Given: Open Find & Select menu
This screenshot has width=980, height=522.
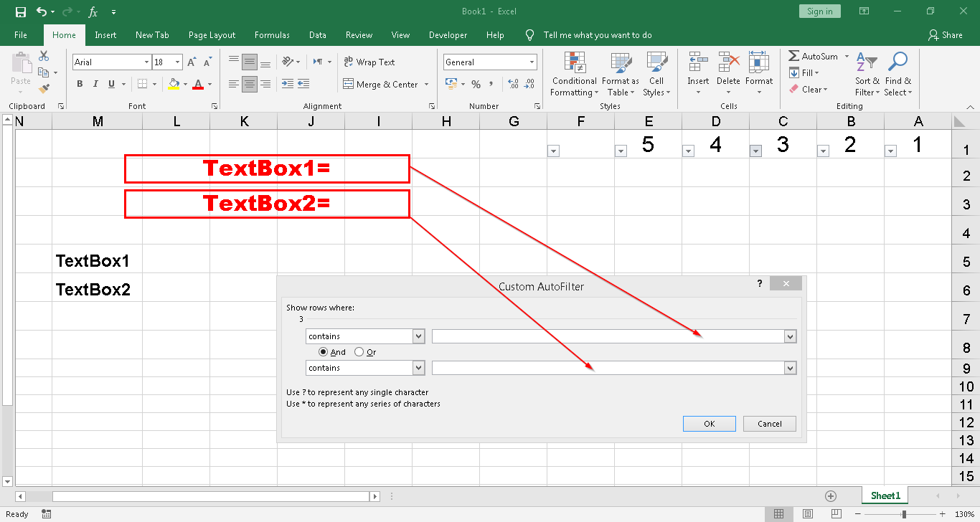Looking at the screenshot, I should [897, 74].
